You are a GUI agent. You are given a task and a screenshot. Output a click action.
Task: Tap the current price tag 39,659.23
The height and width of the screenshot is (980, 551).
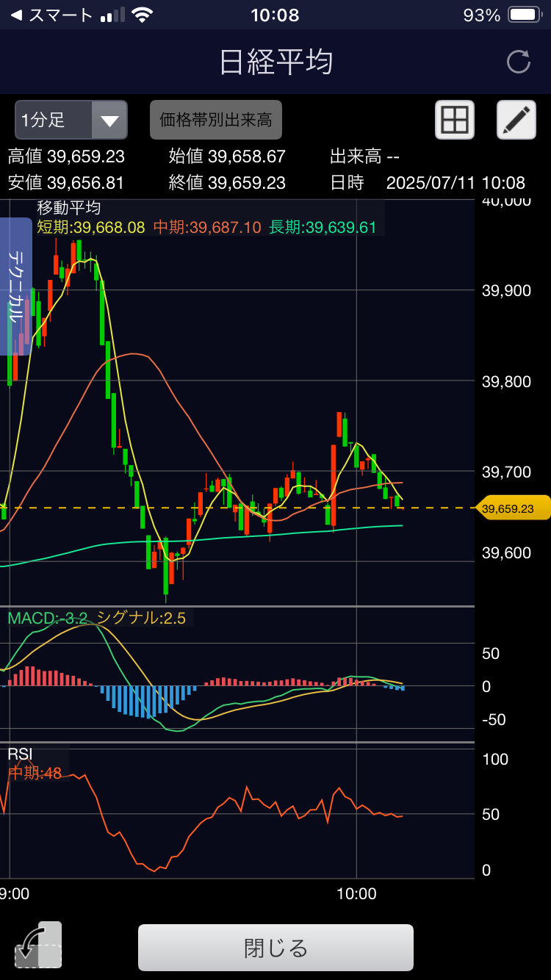point(513,508)
